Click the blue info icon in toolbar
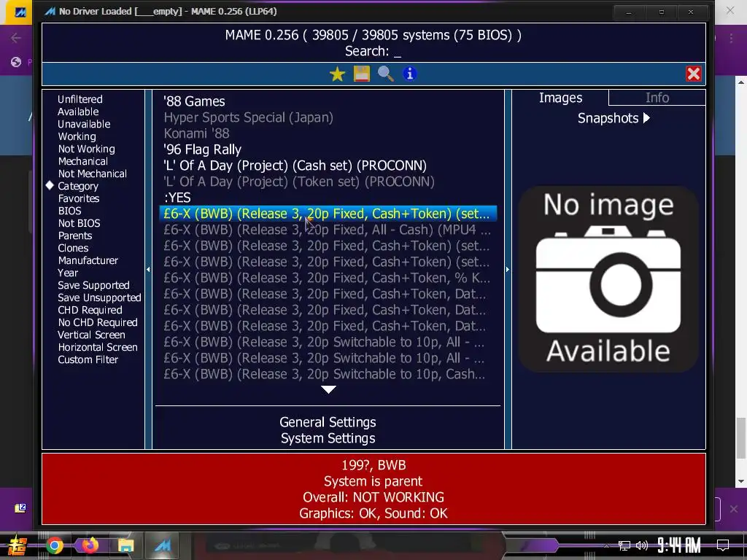Image resolution: width=747 pixels, height=560 pixels. [x=410, y=74]
